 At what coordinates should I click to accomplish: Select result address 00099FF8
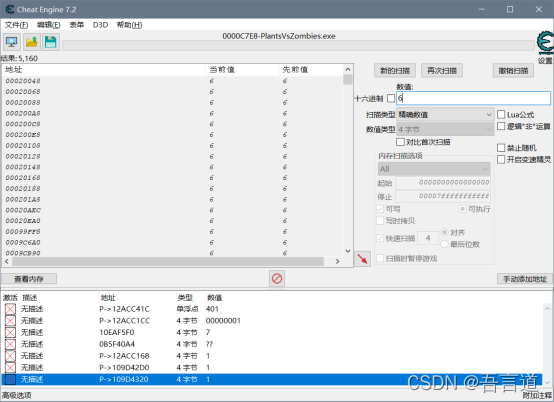[23, 232]
